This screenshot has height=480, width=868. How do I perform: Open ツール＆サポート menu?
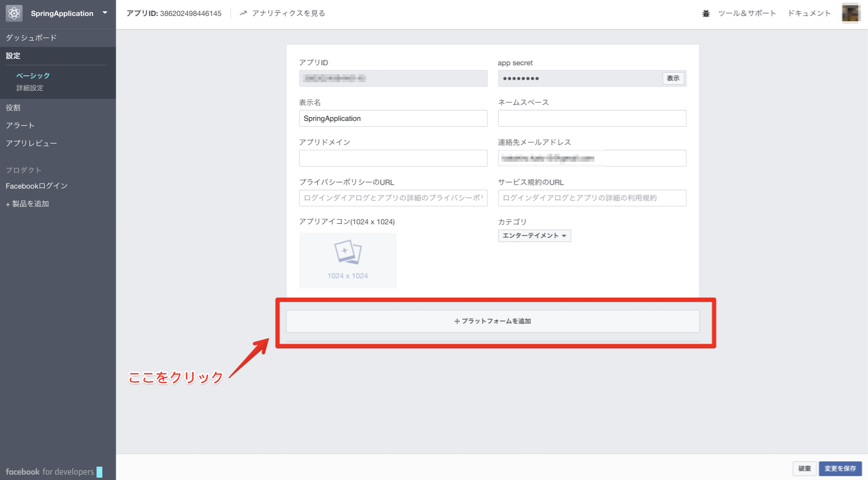(x=747, y=13)
